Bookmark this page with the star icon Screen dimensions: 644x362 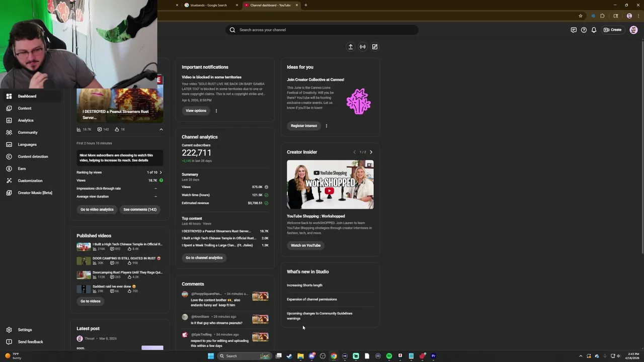580,16
